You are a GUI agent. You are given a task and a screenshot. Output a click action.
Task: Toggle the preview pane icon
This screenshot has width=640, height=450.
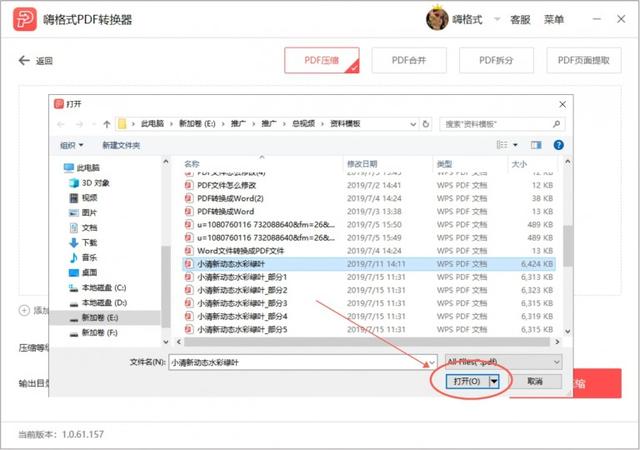coord(536,145)
